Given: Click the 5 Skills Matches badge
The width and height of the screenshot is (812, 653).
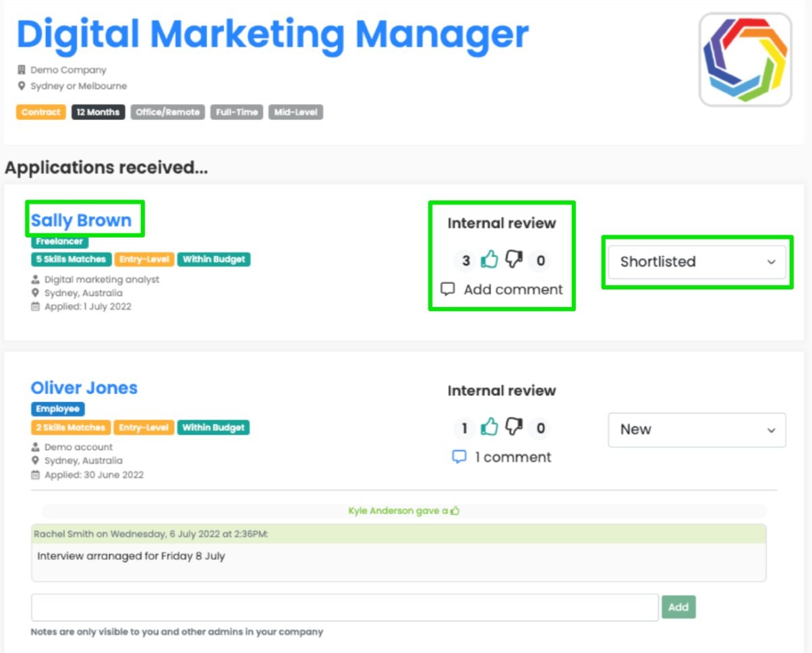Looking at the screenshot, I should click(71, 259).
